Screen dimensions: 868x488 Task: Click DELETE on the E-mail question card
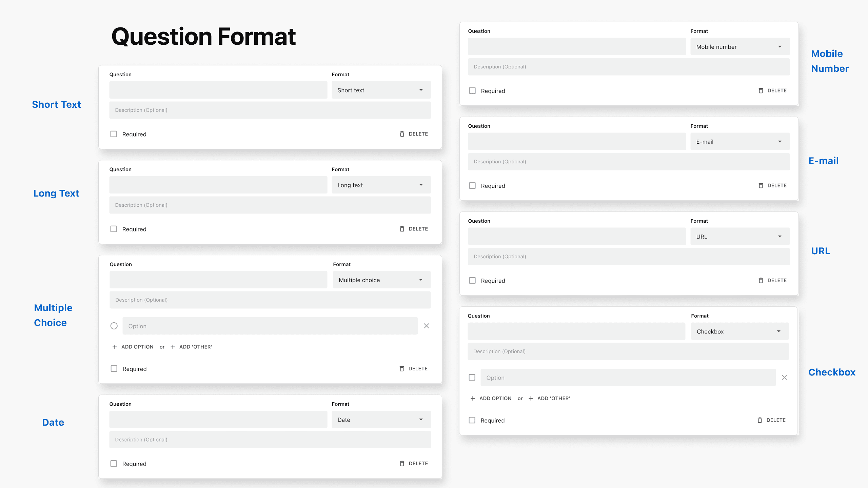776,185
